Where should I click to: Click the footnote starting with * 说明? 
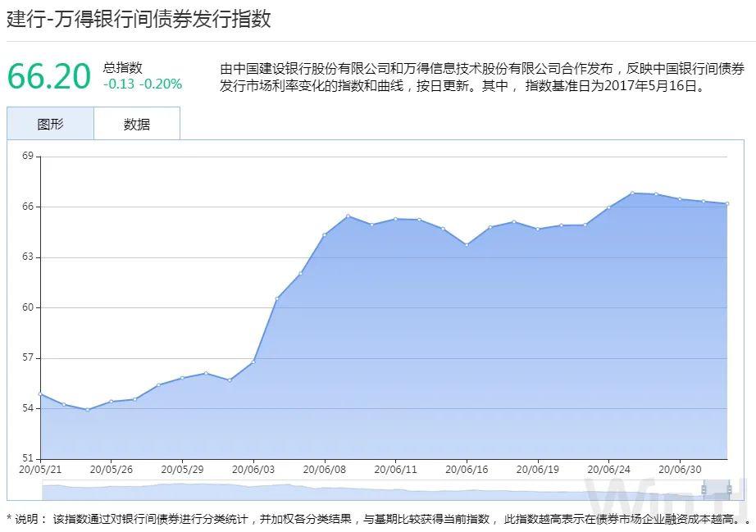point(378,519)
